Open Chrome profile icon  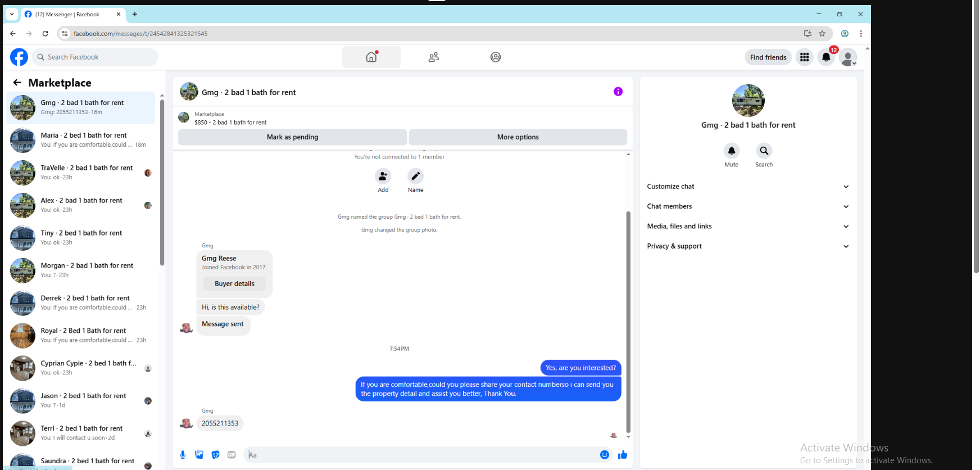click(845, 34)
